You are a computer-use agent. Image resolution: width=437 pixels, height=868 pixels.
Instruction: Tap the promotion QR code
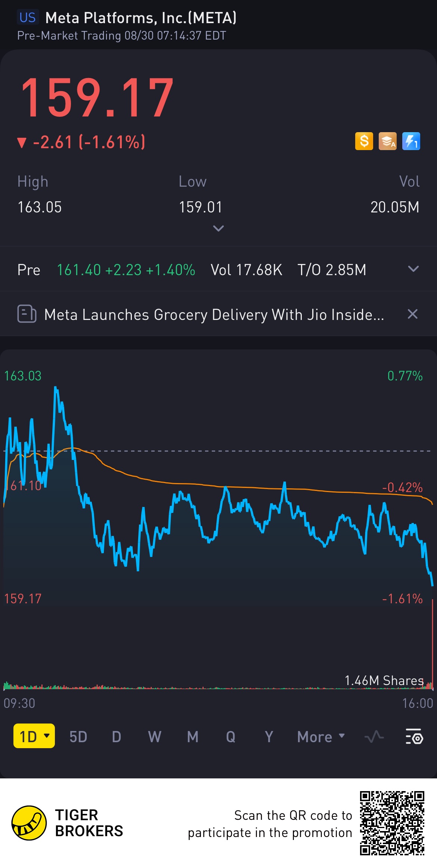click(392, 823)
